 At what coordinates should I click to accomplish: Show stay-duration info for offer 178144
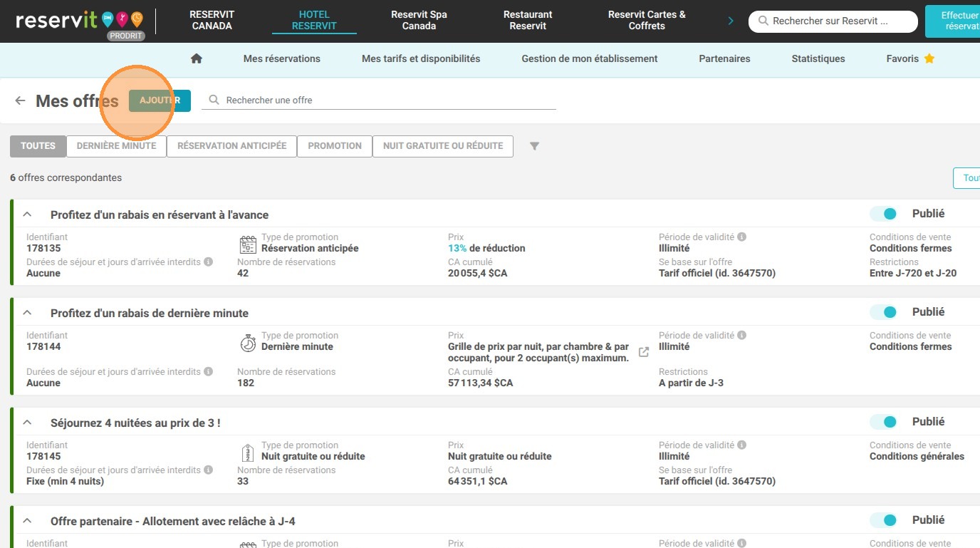209,371
